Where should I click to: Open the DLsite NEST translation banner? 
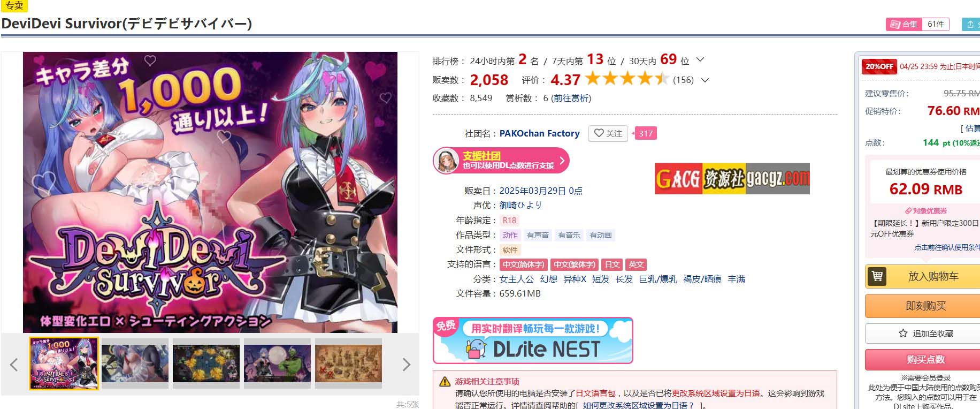(x=533, y=340)
